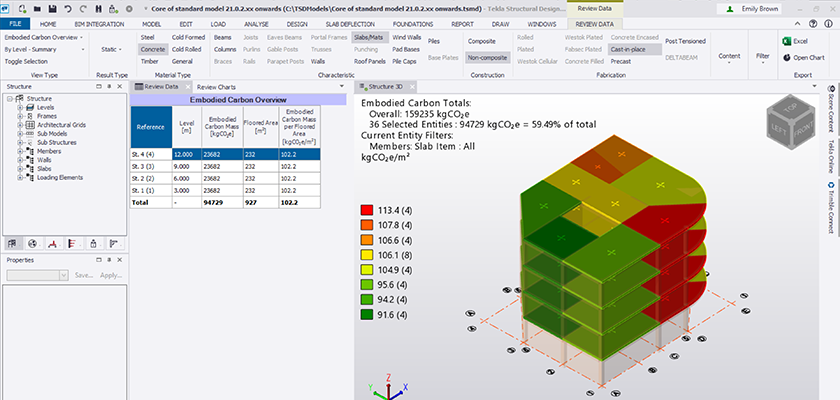Toggle the Steel material type filter
The width and height of the screenshot is (840, 400).
pyautogui.click(x=147, y=37)
